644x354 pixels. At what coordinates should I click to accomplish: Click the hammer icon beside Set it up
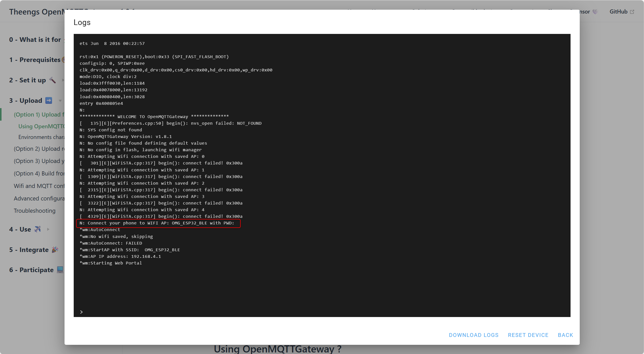(x=52, y=80)
